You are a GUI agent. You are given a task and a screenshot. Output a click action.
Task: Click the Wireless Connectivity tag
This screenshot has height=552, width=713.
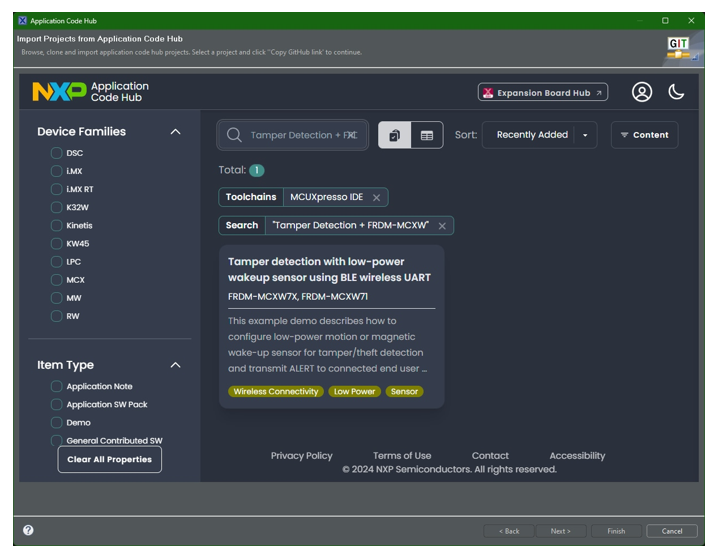[276, 391]
